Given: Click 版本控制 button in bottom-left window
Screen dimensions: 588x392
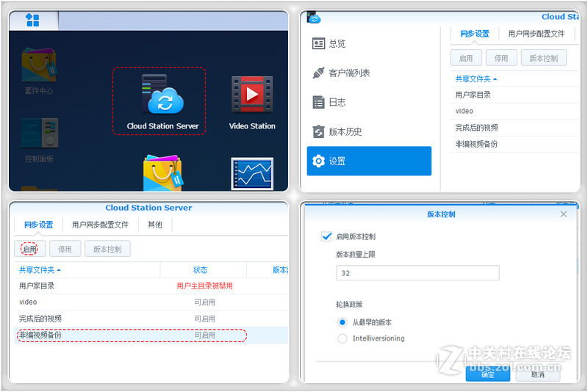Looking at the screenshot, I should 107,249.
